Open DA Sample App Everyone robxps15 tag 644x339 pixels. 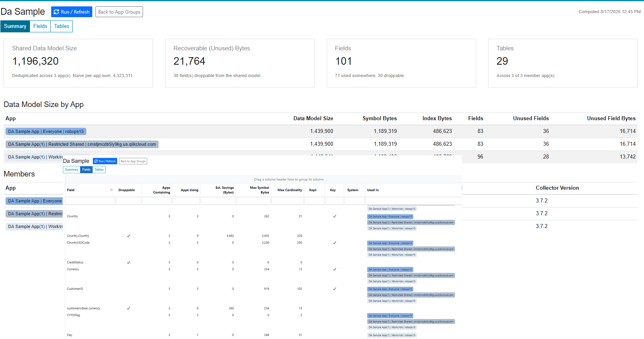46,131
